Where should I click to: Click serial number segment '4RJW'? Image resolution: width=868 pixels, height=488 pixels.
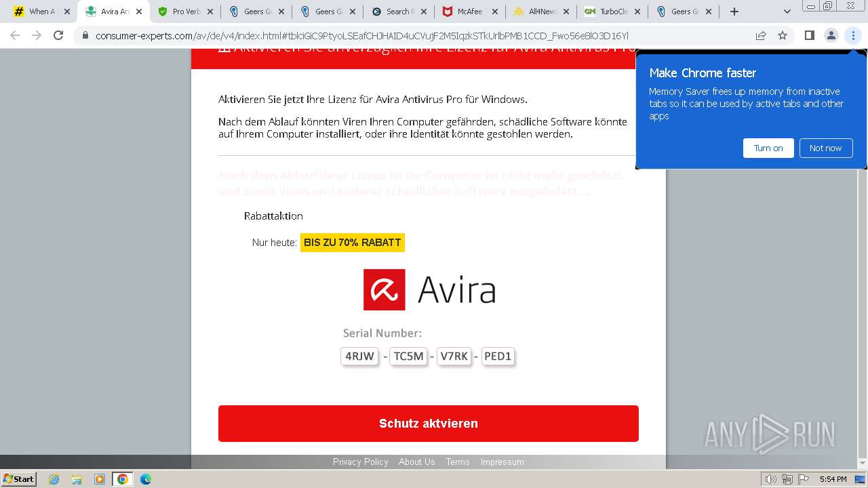click(359, 356)
